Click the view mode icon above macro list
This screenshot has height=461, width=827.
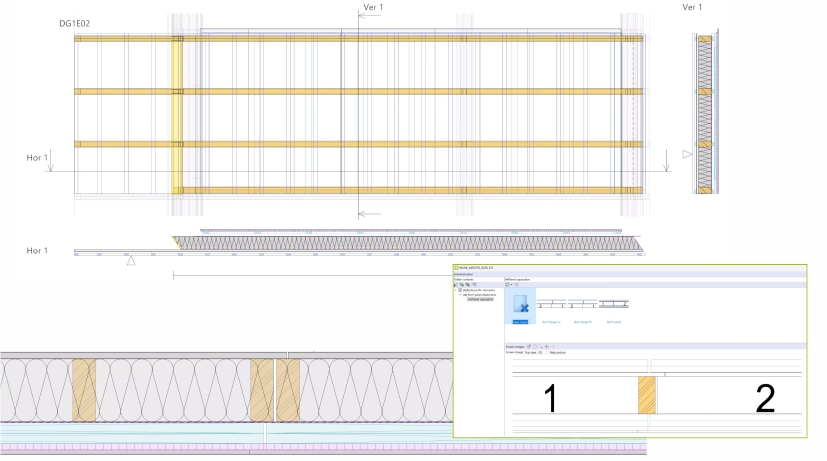tap(509, 284)
